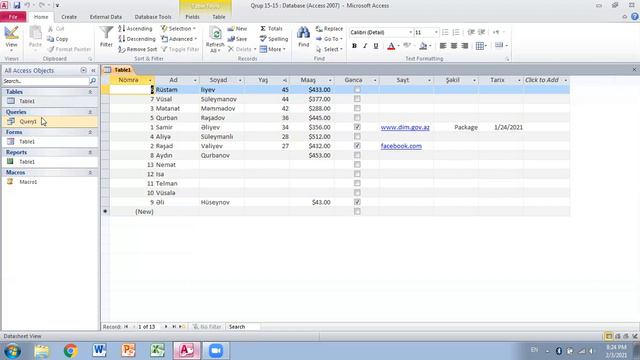The image size is (640, 360).
Task: Toggle Gəncə checkbox for Aliyə row
Action: coord(357,136)
